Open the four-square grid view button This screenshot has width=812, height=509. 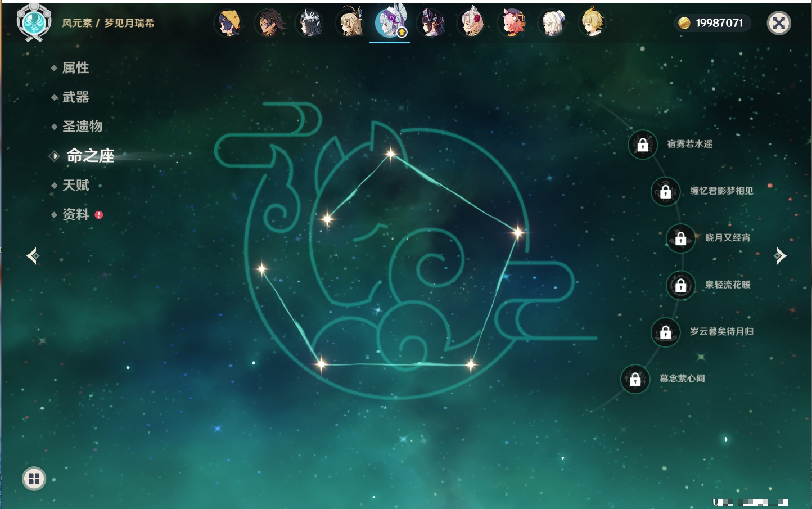tap(34, 479)
